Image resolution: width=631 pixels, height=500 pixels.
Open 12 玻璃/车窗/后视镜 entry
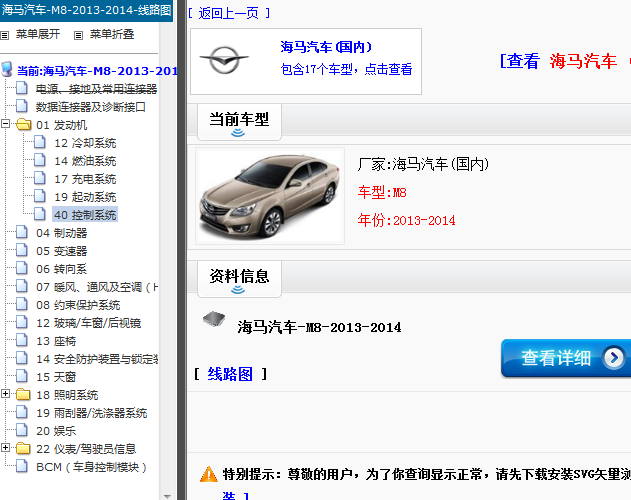(x=89, y=323)
